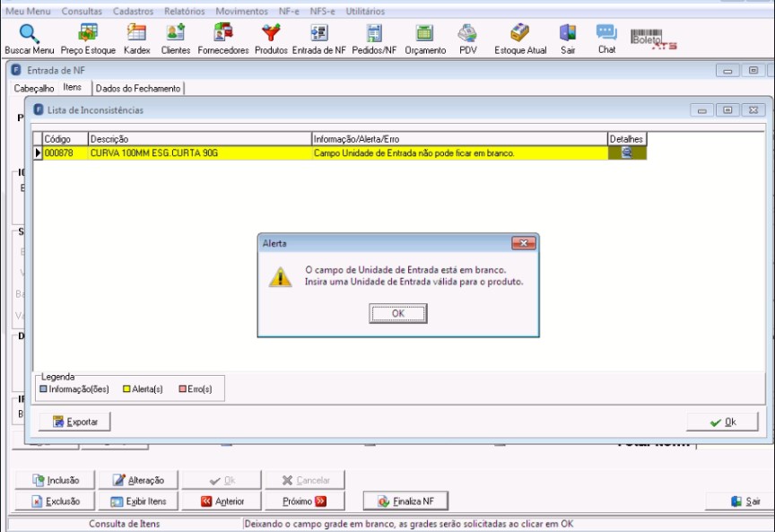The height and width of the screenshot is (532, 775).
Task: Click the Inclusão button
Action: 55,480
